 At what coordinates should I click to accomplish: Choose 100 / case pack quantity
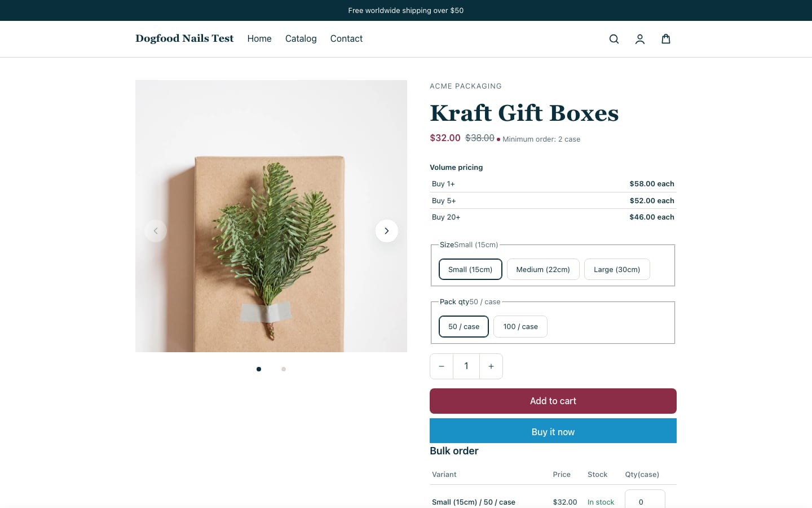pos(520,326)
